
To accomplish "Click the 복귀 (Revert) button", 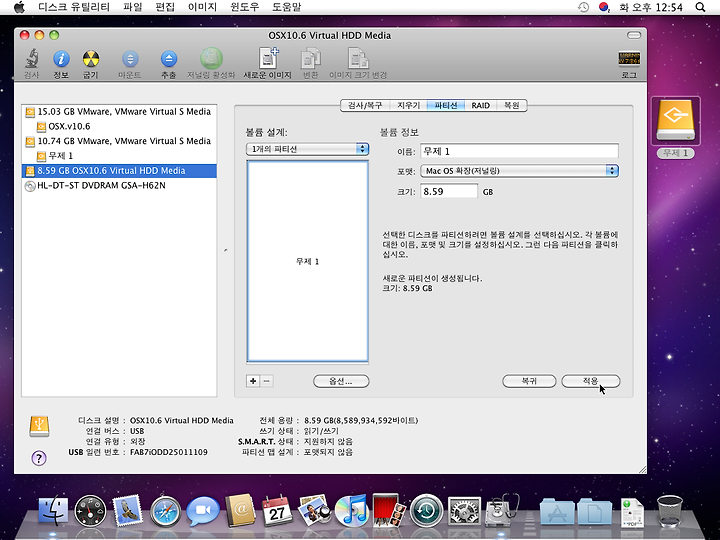I will 529,381.
